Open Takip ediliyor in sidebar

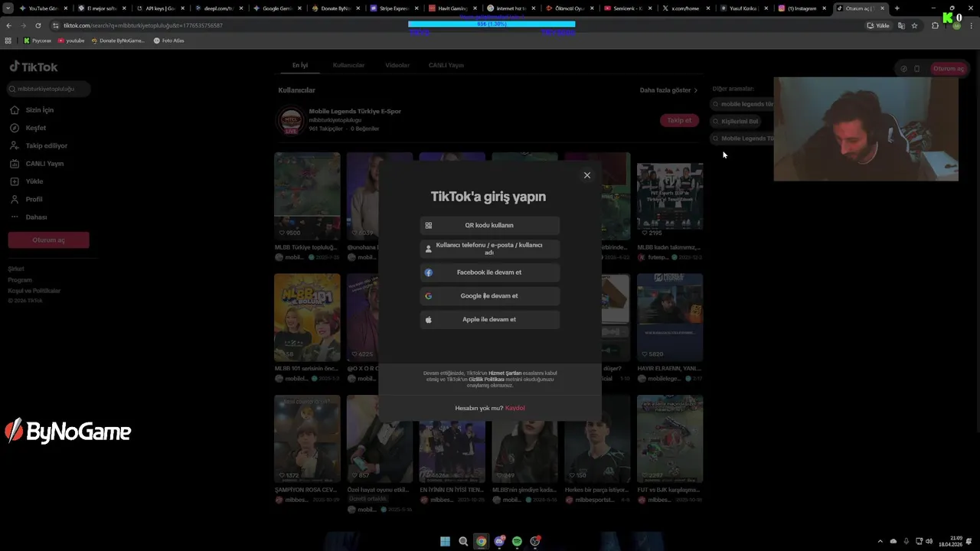tap(46, 145)
